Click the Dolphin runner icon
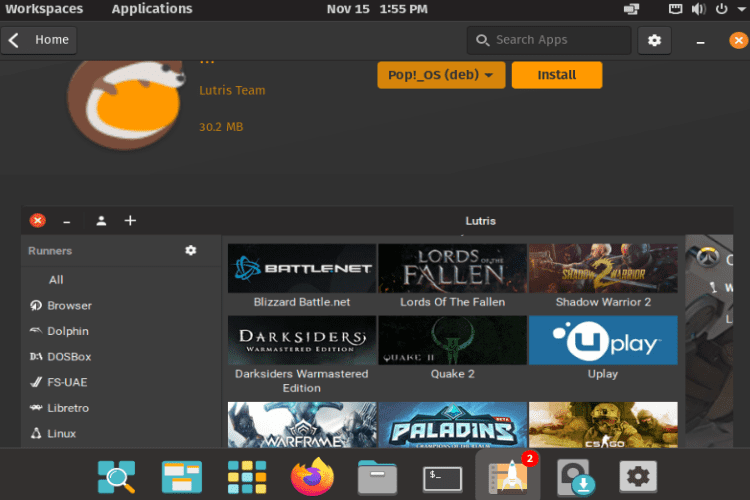 (x=36, y=331)
